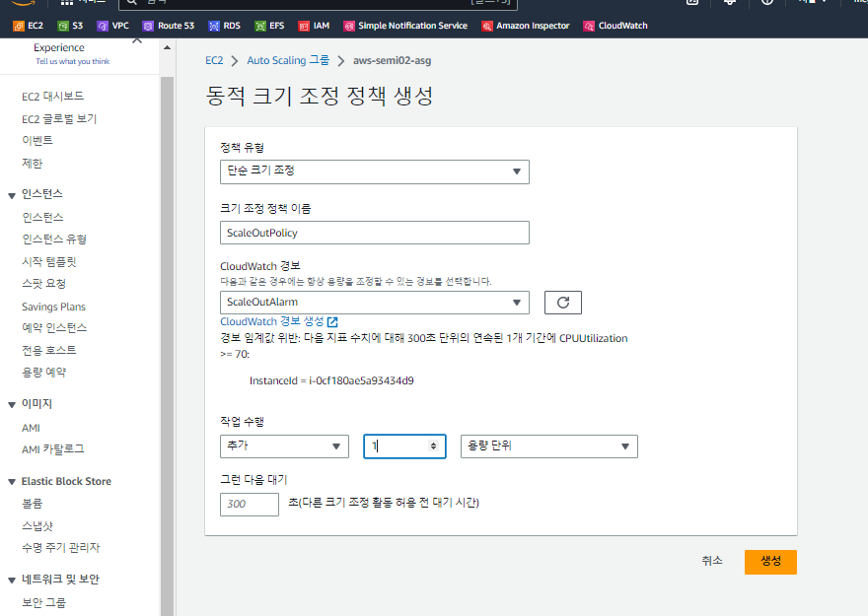
Task: Open EC2 글로벌 보기 in sidebar
Action: point(59,119)
